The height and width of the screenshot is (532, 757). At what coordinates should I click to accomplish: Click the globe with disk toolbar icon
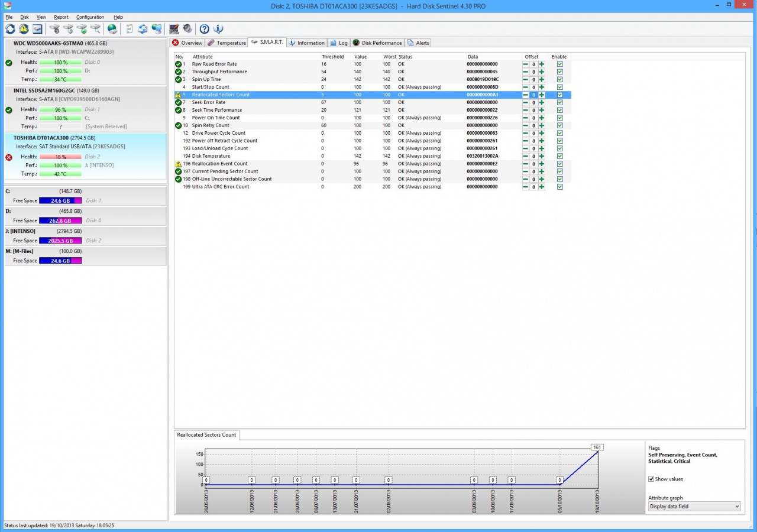pyautogui.click(x=112, y=28)
